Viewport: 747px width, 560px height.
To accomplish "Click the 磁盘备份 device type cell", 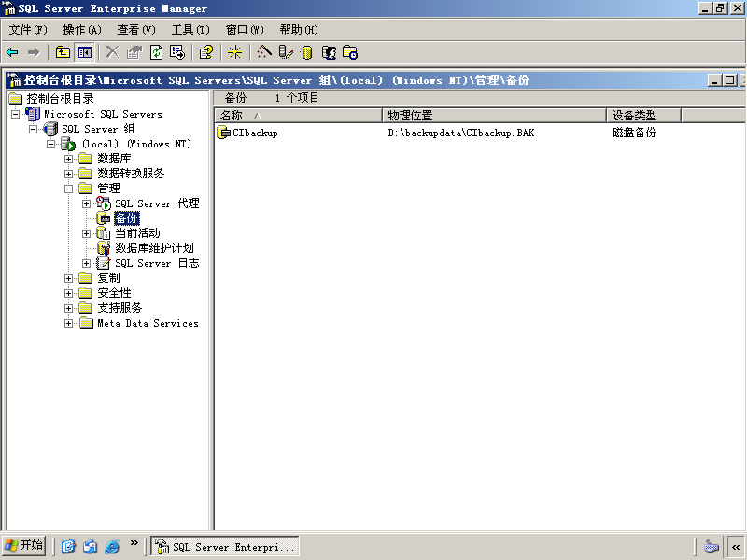I will coord(634,133).
